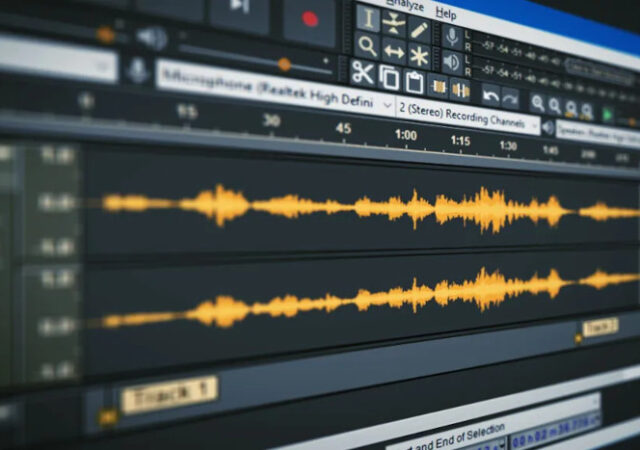
Task: Select the Selection (I-beam) tool
Action: (x=368, y=18)
